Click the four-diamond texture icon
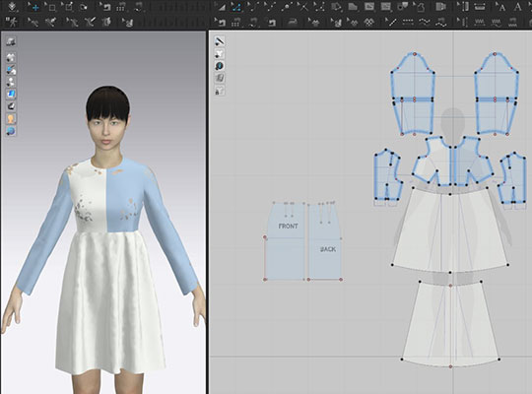The height and width of the screenshot is (394, 532). [x=369, y=23]
